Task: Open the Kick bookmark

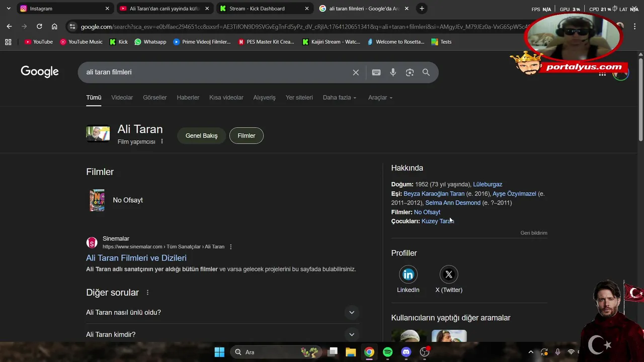Action: (x=119, y=42)
